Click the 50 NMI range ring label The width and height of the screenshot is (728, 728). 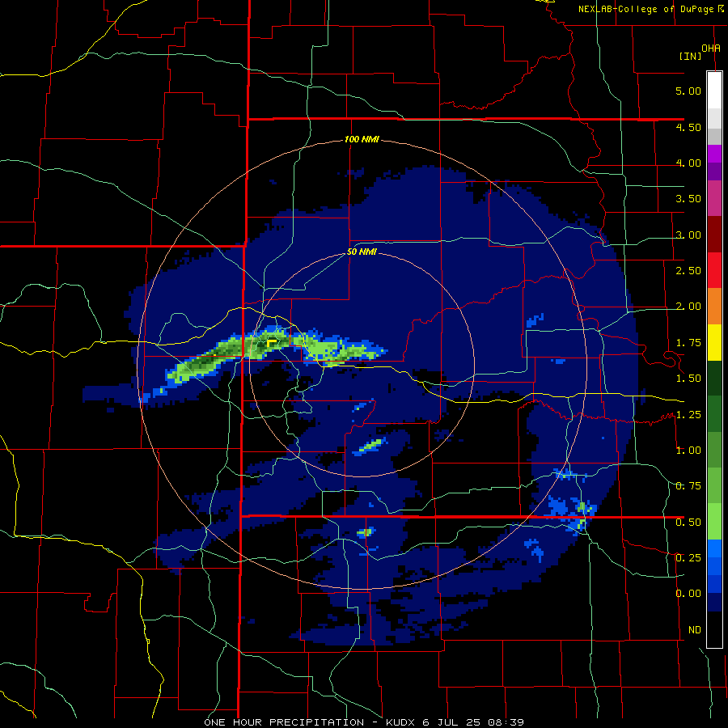(x=362, y=252)
